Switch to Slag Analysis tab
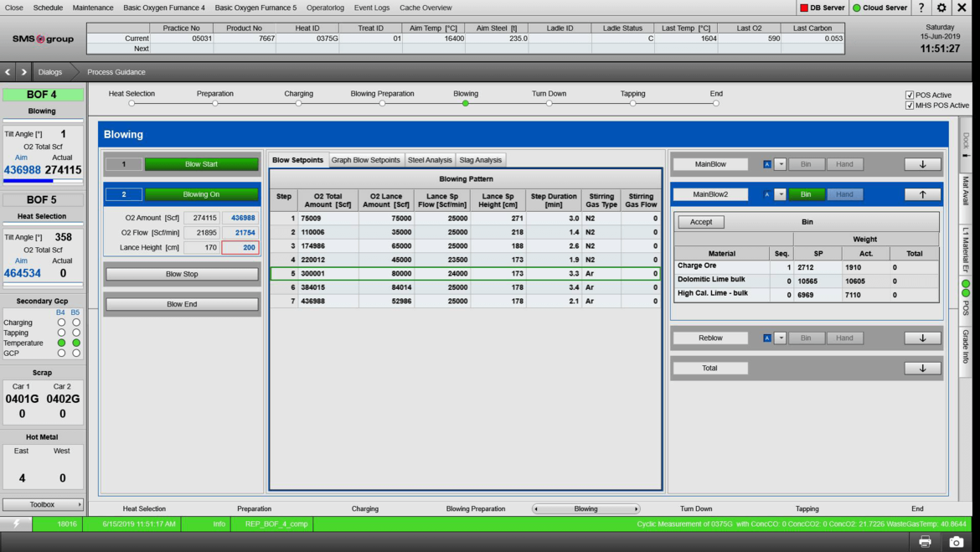This screenshot has width=980, height=552. (480, 160)
